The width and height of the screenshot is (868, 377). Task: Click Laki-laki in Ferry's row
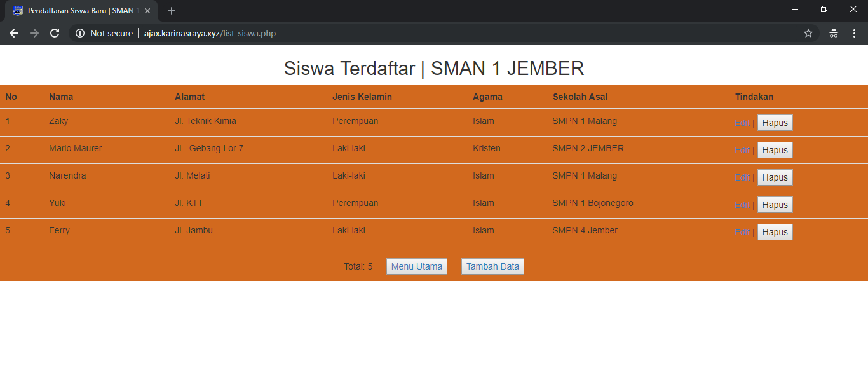[x=349, y=230]
